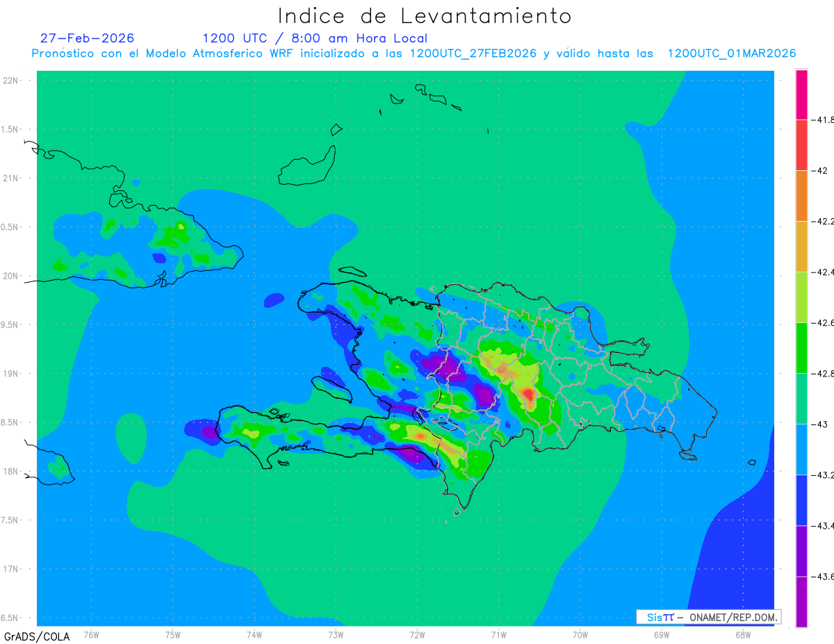Select the teal-green segment below -42.8
This screenshot has width=834, height=644.
click(x=801, y=399)
